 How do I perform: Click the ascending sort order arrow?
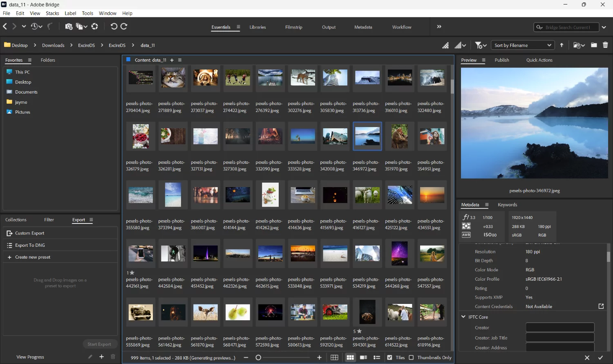[x=562, y=45]
